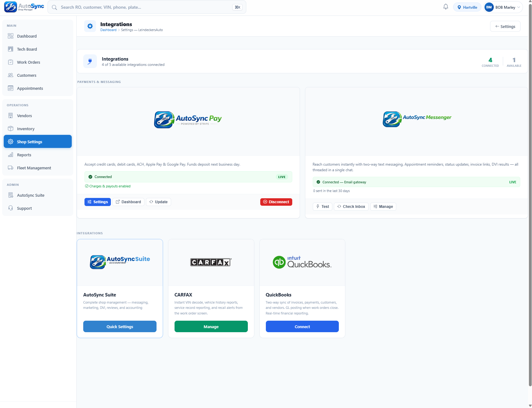The image size is (532, 408).
Task: Click the Shop Settings gear icon
Action: tap(11, 142)
